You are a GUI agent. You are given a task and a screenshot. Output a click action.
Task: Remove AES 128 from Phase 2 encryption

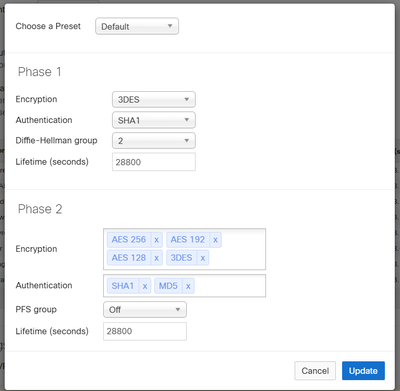156,258
